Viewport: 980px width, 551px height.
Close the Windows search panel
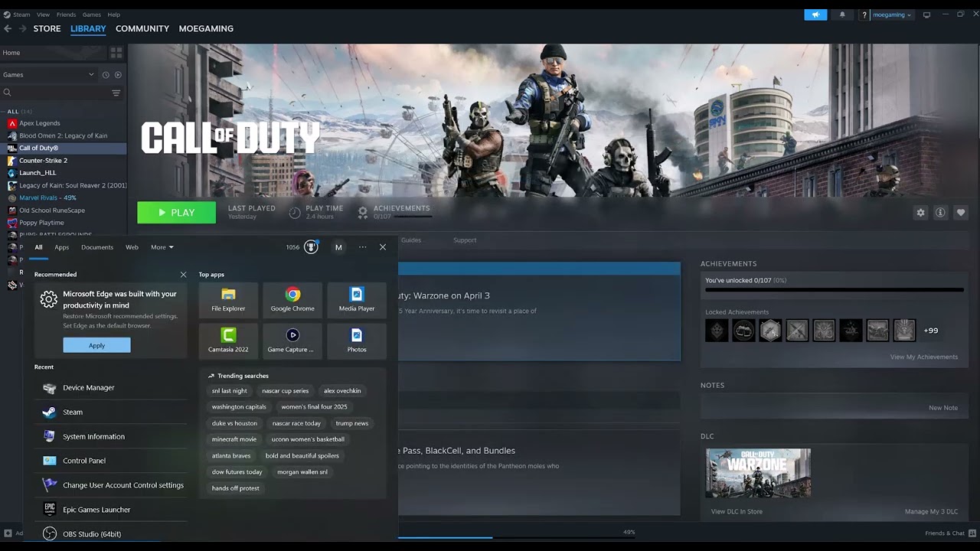[383, 247]
